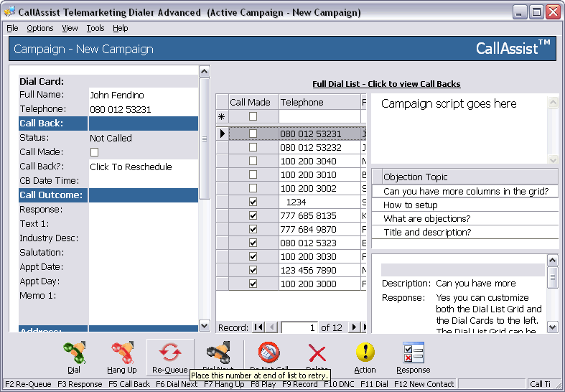Click the Re-Queue icon

point(170,353)
